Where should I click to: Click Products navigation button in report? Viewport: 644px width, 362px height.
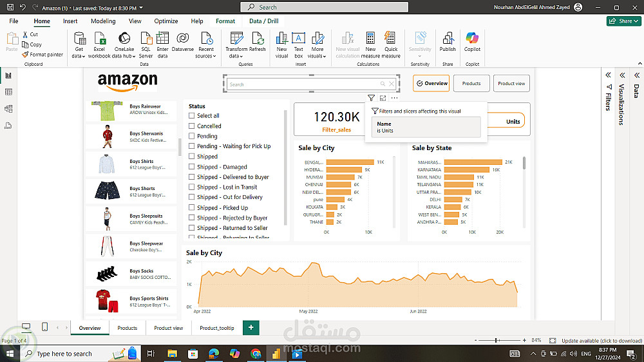coord(471,83)
